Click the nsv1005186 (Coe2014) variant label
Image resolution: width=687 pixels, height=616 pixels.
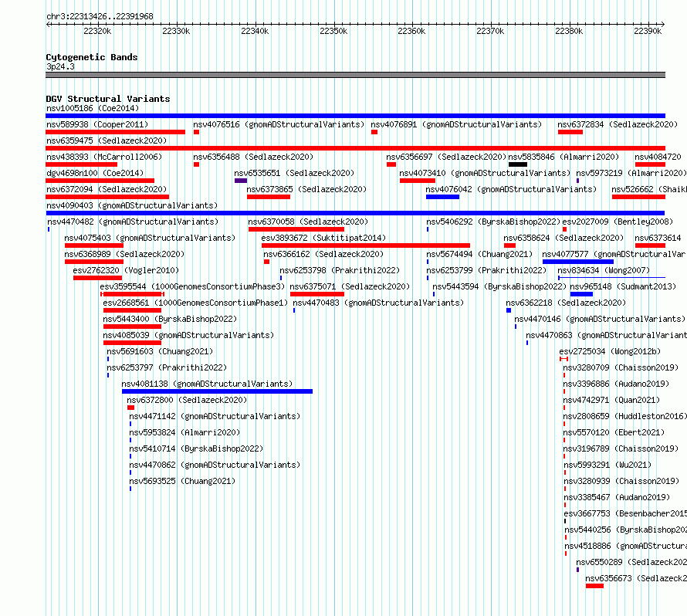(x=93, y=108)
